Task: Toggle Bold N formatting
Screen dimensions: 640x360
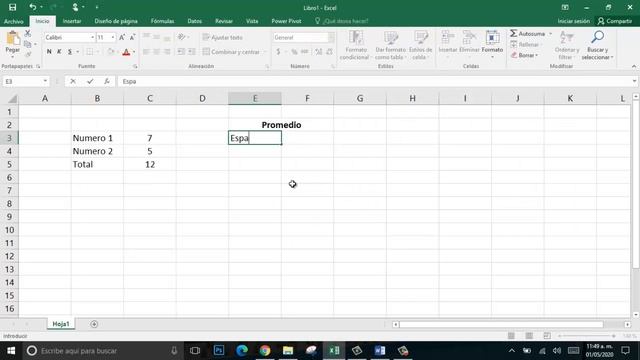Action: pyautogui.click(x=49, y=52)
